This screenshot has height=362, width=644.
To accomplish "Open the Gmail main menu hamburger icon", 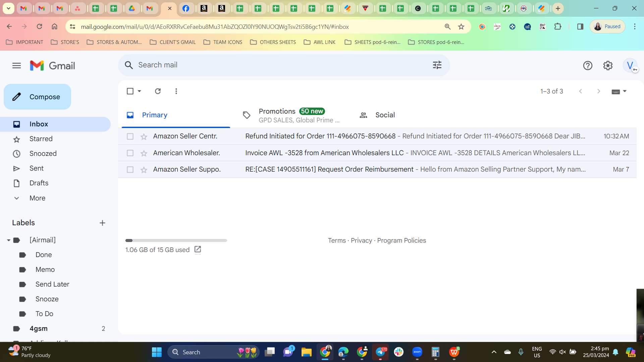I will [16, 66].
